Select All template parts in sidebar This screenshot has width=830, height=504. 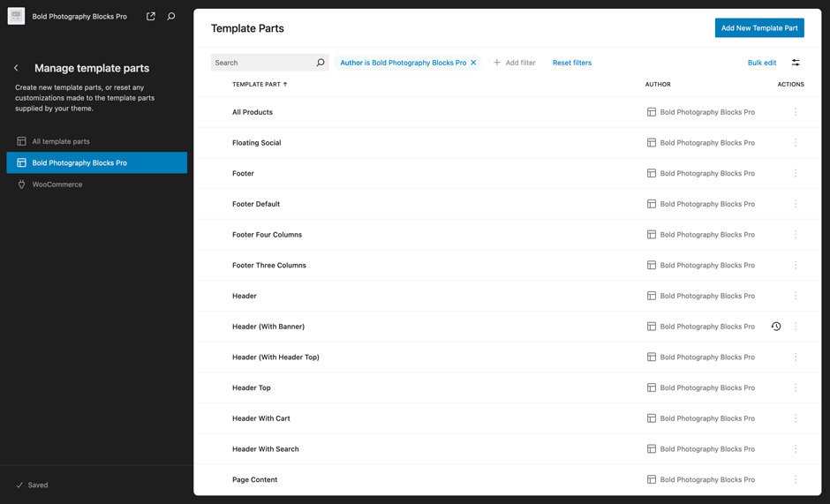pyautogui.click(x=61, y=141)
